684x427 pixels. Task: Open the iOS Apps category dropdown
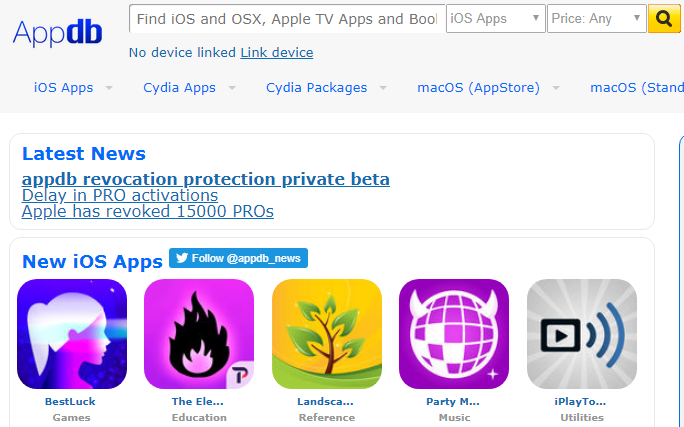point(496,18)
